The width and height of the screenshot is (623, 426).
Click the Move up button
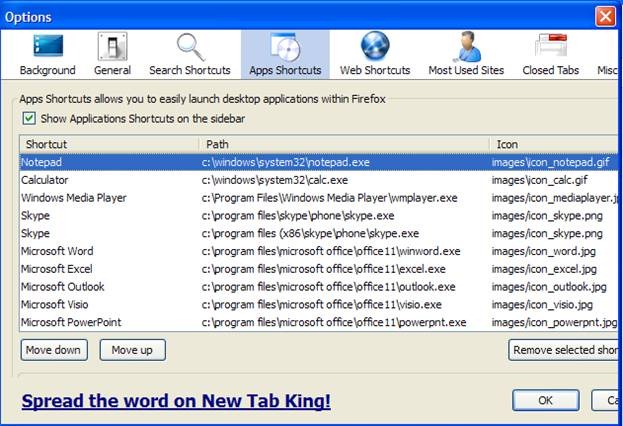pyautogui.click(x=132, y=350)
